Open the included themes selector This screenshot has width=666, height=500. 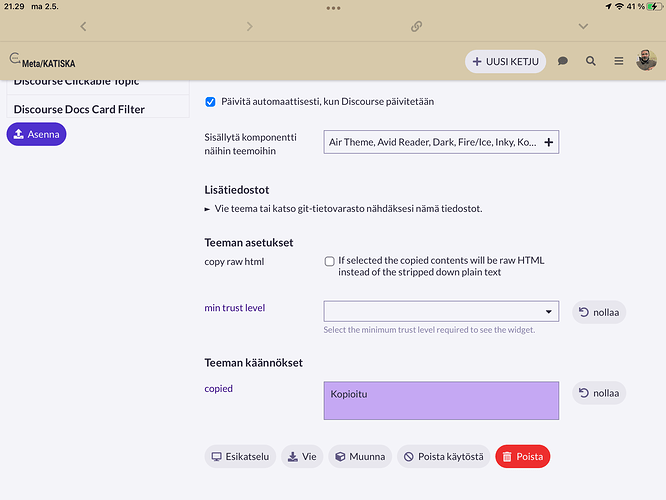point(441,142)
